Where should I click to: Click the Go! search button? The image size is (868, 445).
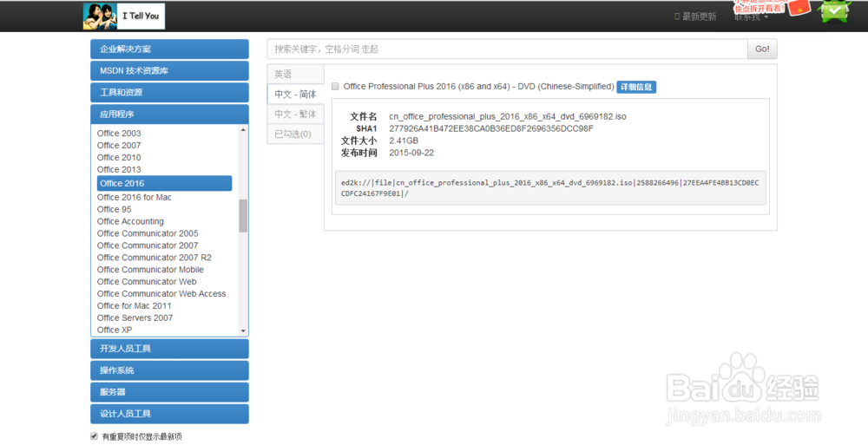(x=762, y=49)
